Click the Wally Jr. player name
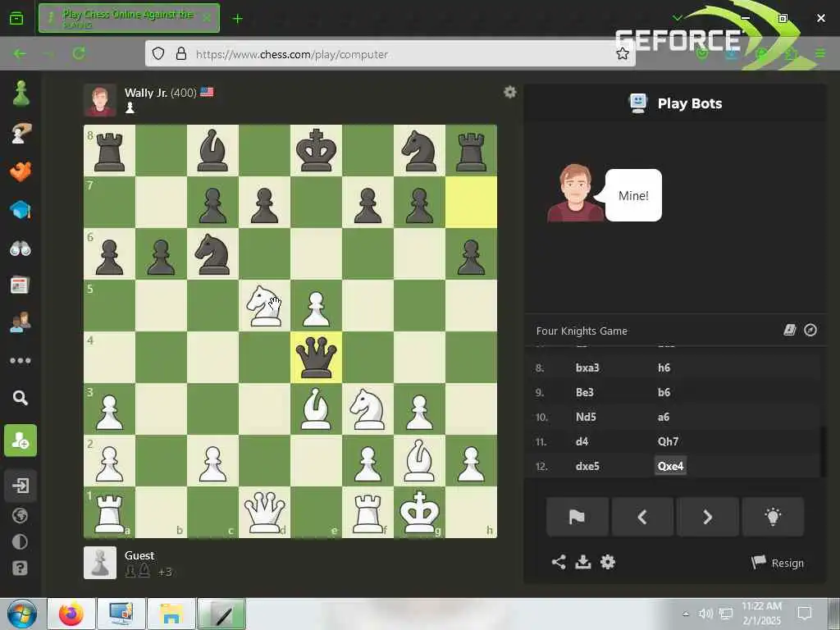The width and height of the screenshot is (840, 630). click(x=146, y=93)
